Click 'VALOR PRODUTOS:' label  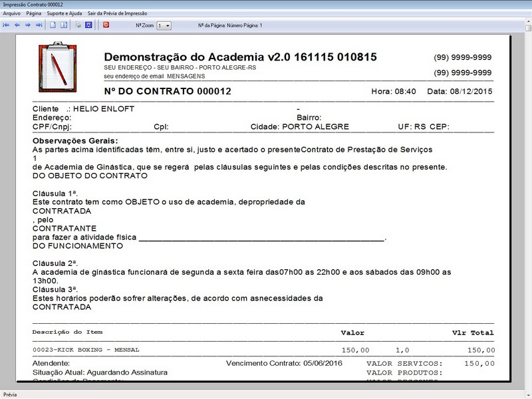(404, 373)
